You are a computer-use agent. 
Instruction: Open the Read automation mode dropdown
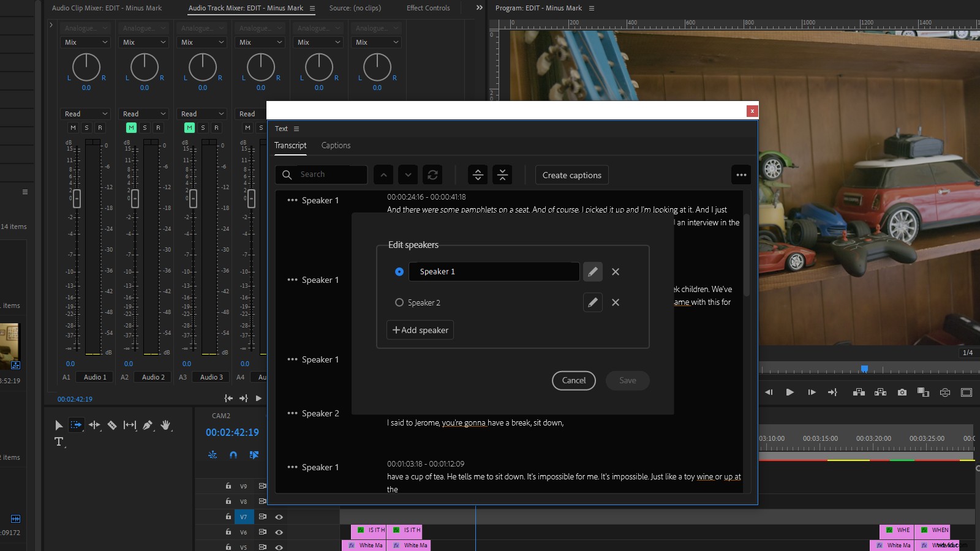[x=85, y=113]
